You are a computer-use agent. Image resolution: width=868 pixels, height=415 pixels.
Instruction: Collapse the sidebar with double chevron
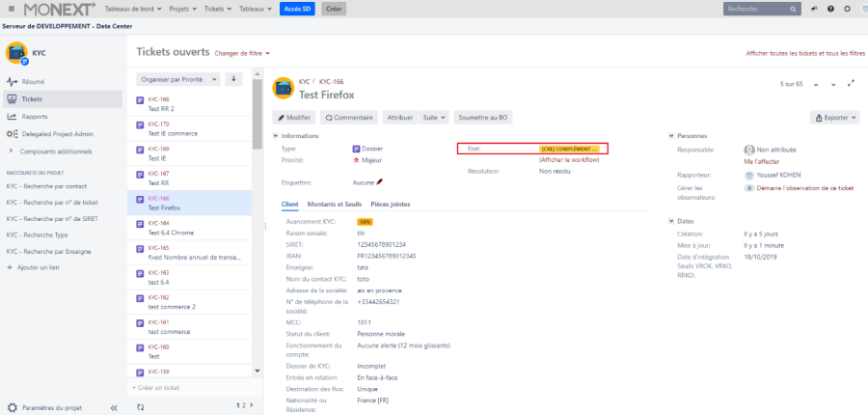114,407
